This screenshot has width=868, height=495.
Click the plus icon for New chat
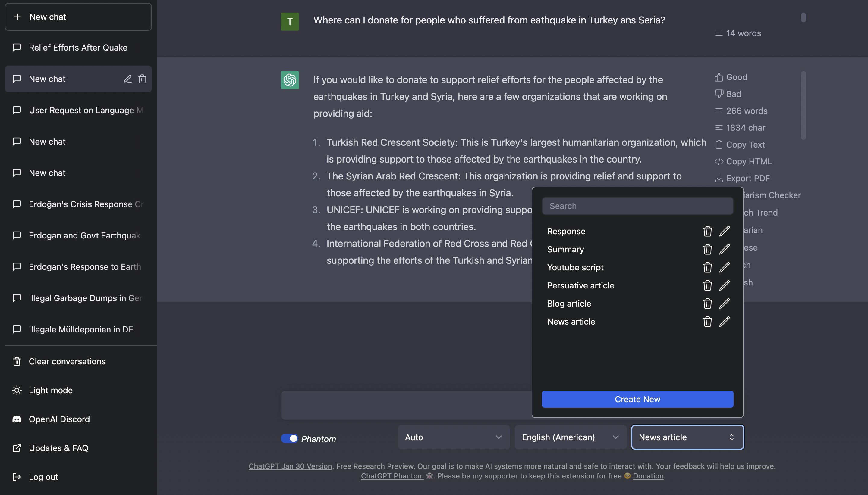(x=17, y=17)
